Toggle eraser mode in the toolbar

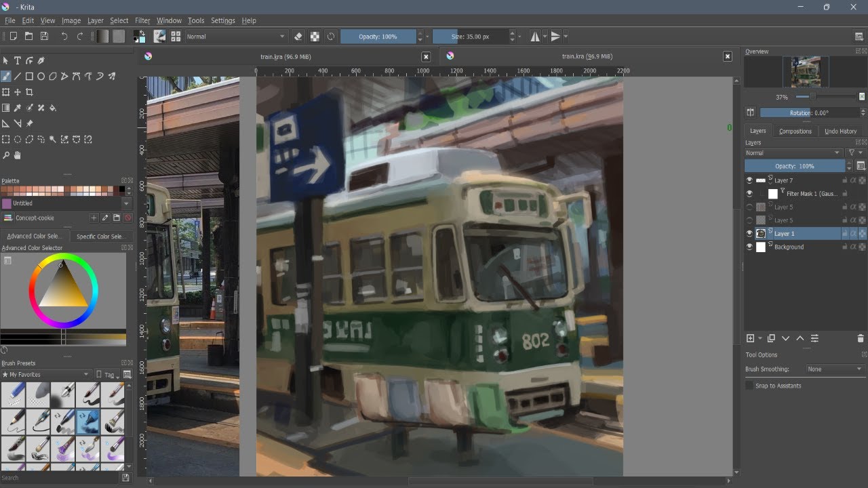coord(299,37)
